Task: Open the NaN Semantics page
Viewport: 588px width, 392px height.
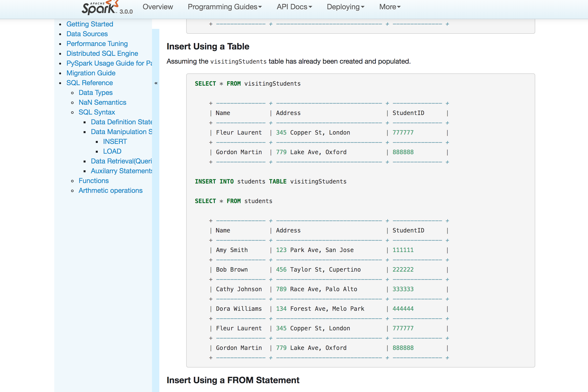Action: coord(102,102)
